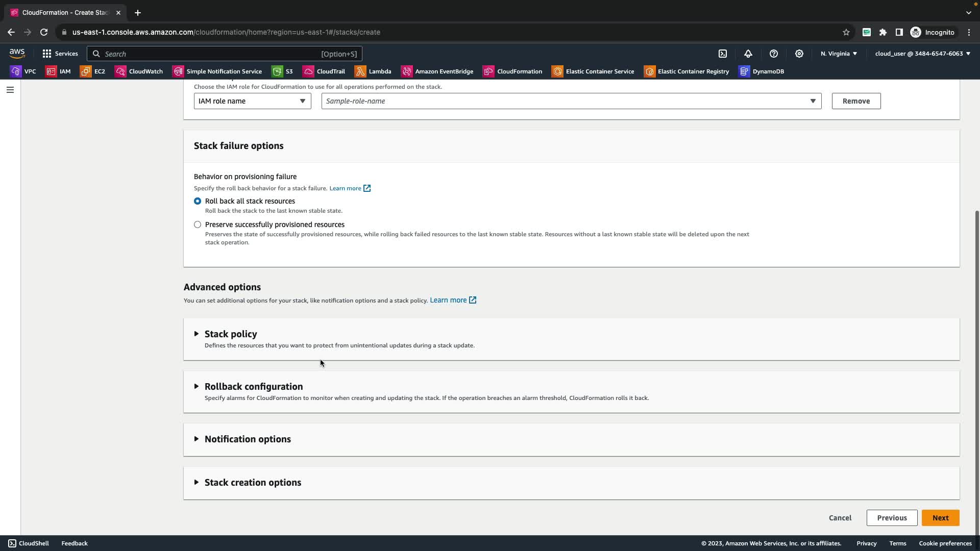
Task: Open the DynamoDB service shortcut
Action: click(762, 71)
